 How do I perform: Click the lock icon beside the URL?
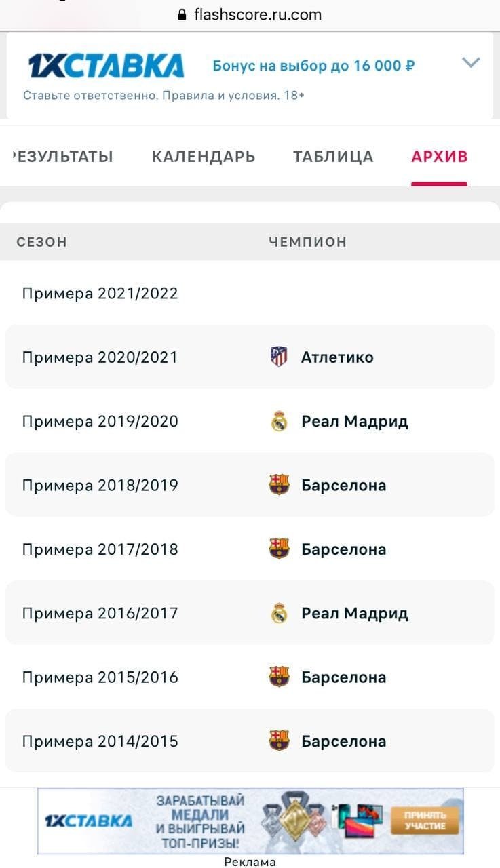coord(181,15)
